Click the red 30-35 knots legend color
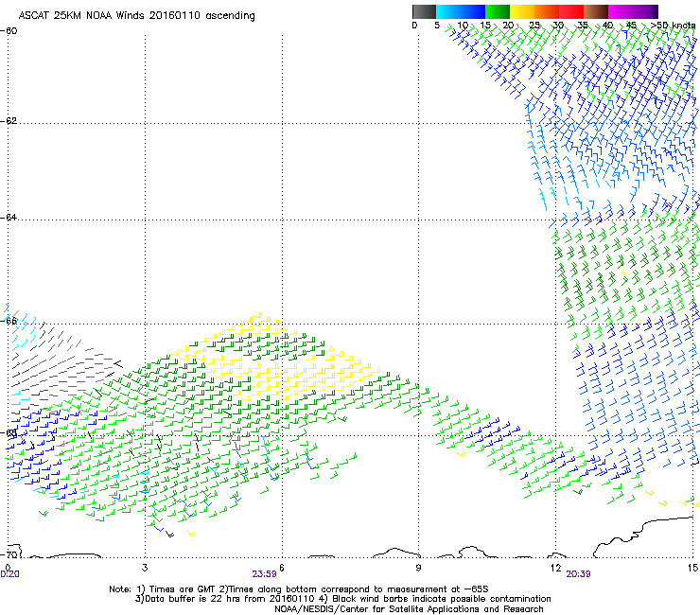Screen dimensions: 700x615 point(571,11)
